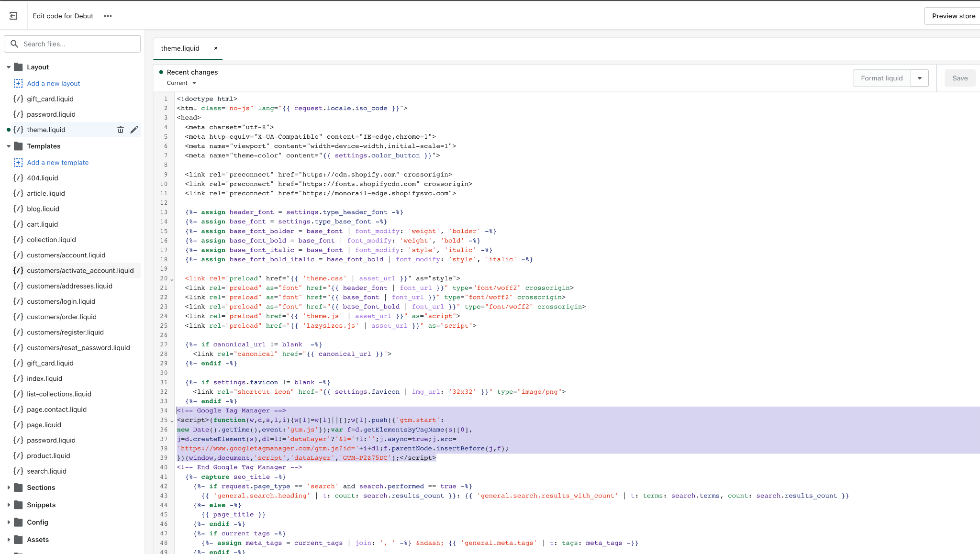Open the three-dot more actions menu
Image resolution: width=980 pixels, height=554 pixels.
click(108, 16)
